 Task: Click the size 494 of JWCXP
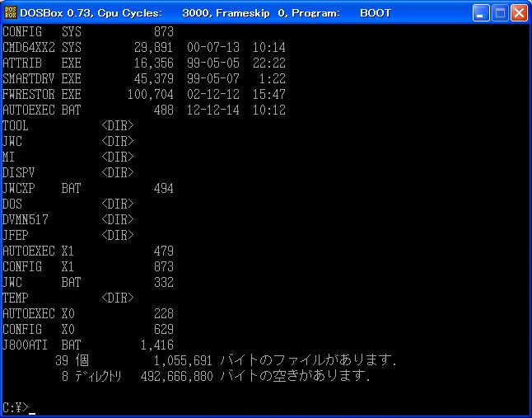164,189
